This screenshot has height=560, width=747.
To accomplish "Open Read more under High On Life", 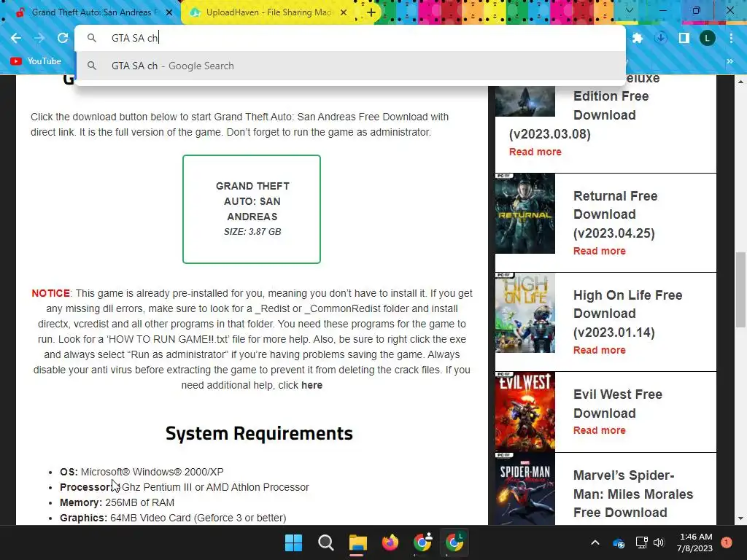I will coord(600,350).
